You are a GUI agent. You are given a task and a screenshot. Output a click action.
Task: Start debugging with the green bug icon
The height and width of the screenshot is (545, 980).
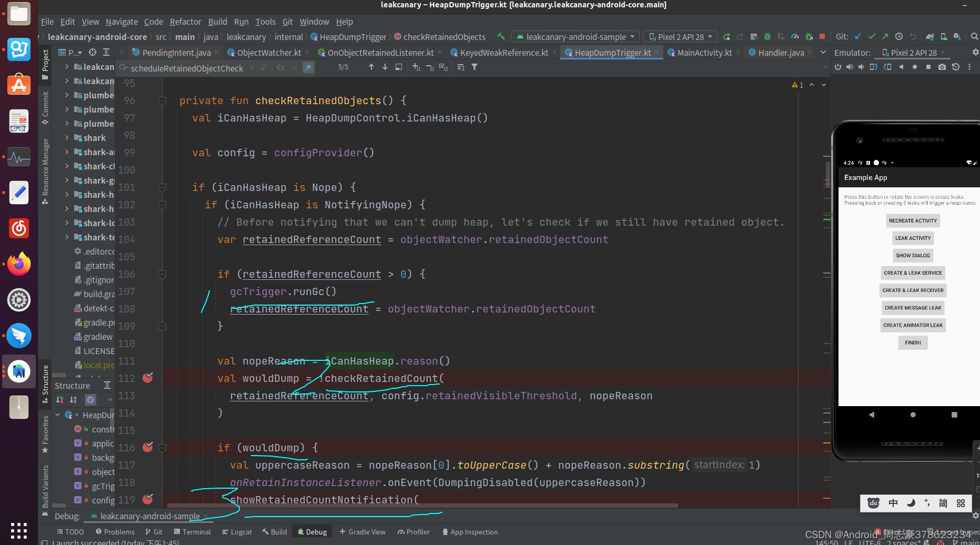click(767, 37)
